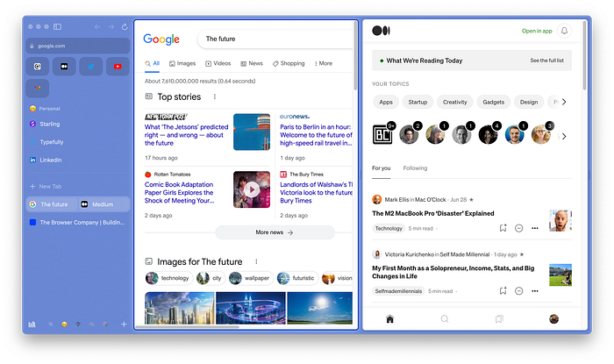Select the For you feed tab

(381, 168)
